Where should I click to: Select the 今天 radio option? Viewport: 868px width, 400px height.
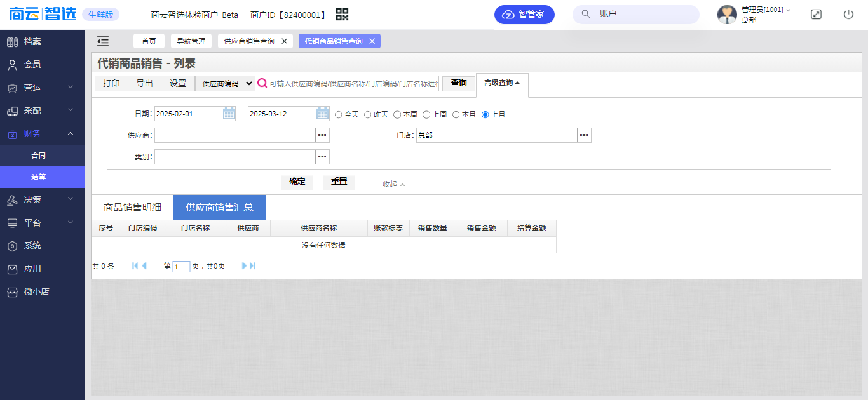339,115
